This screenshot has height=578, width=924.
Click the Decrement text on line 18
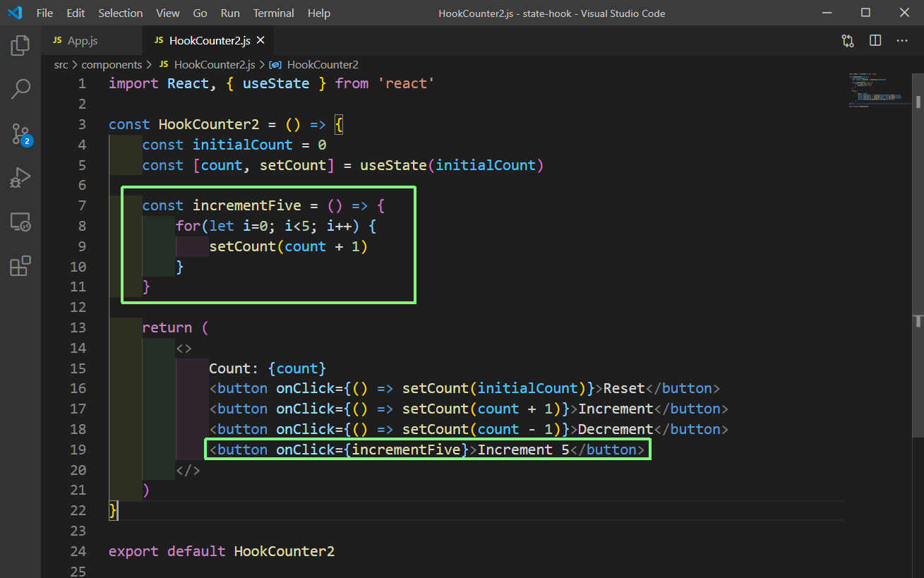[x=616, y=429]
